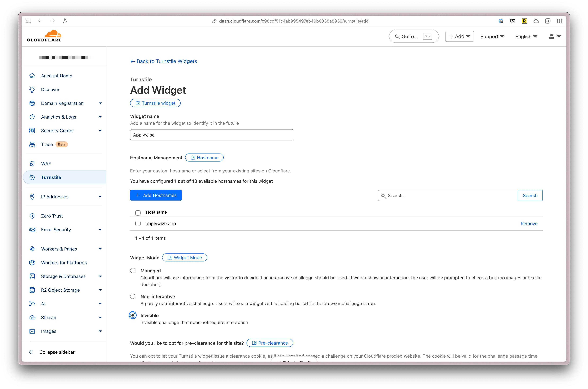
Task: Click Back to Turnstile Widgets link
Action: click(164, 61)
